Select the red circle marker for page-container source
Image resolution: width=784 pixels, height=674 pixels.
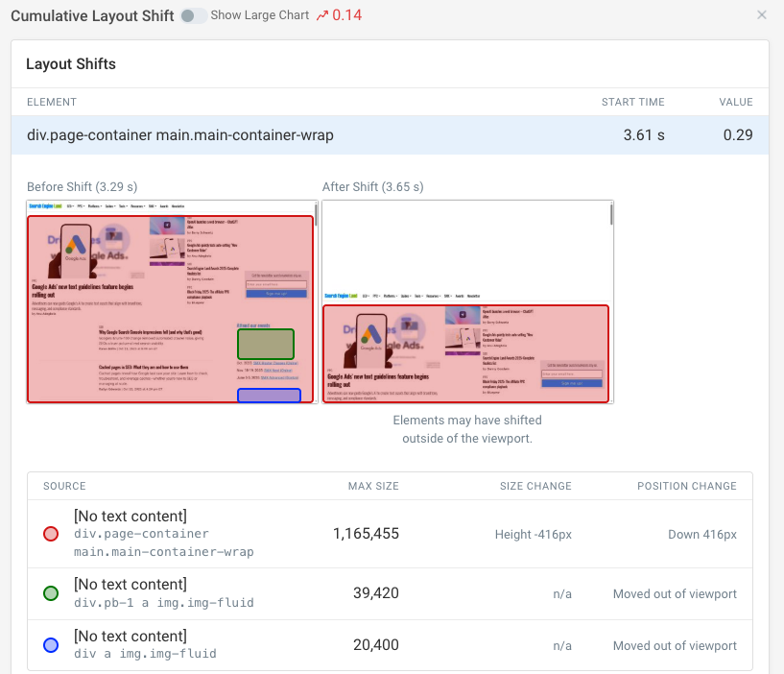coord(51,535)
